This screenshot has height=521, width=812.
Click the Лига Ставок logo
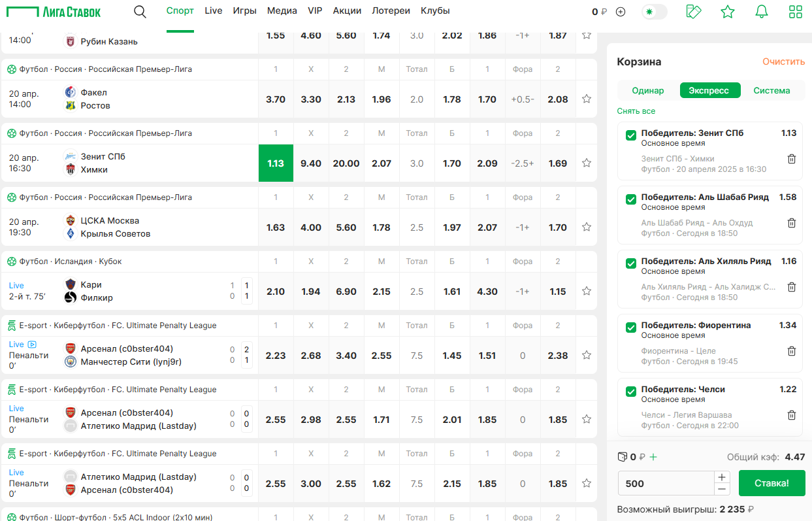click(54, 12)
